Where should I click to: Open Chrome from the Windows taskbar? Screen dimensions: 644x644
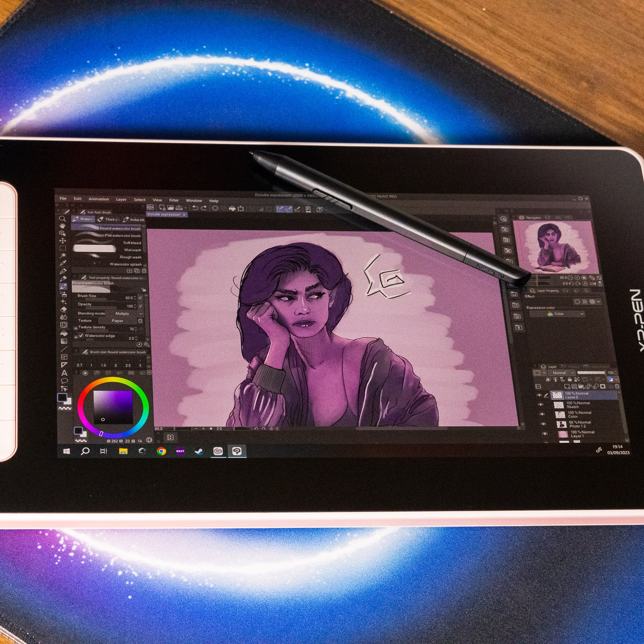coord(161,451)
